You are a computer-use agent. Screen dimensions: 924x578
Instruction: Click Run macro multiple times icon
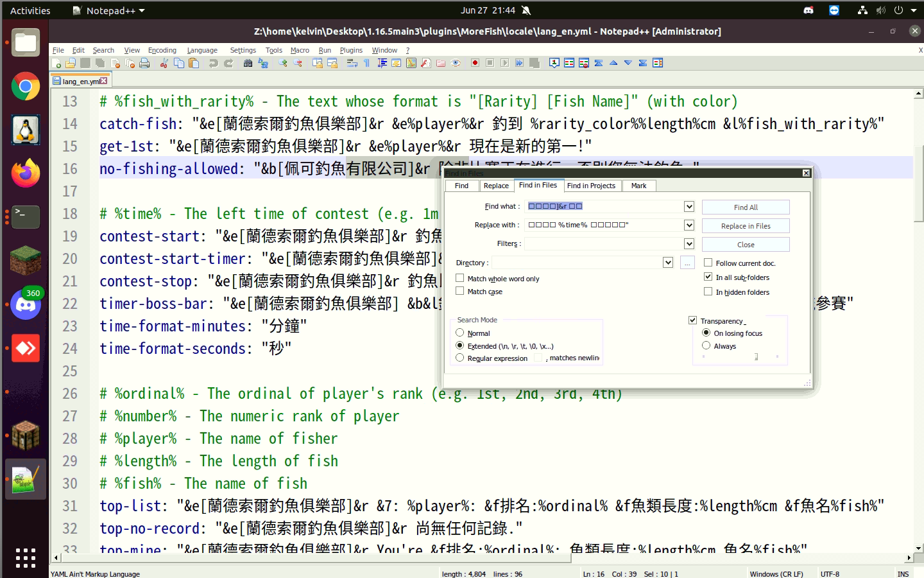(x=519, y=63)
